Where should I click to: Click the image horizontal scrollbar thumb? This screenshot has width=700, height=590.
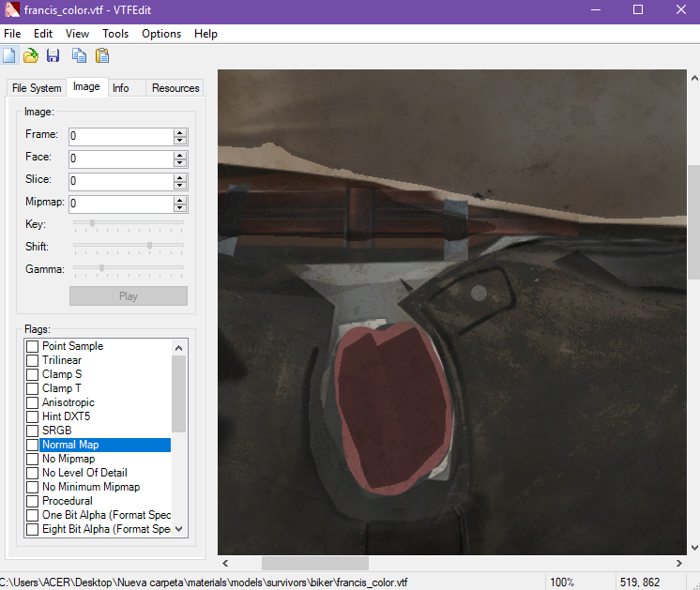click(x=315, y=563)
